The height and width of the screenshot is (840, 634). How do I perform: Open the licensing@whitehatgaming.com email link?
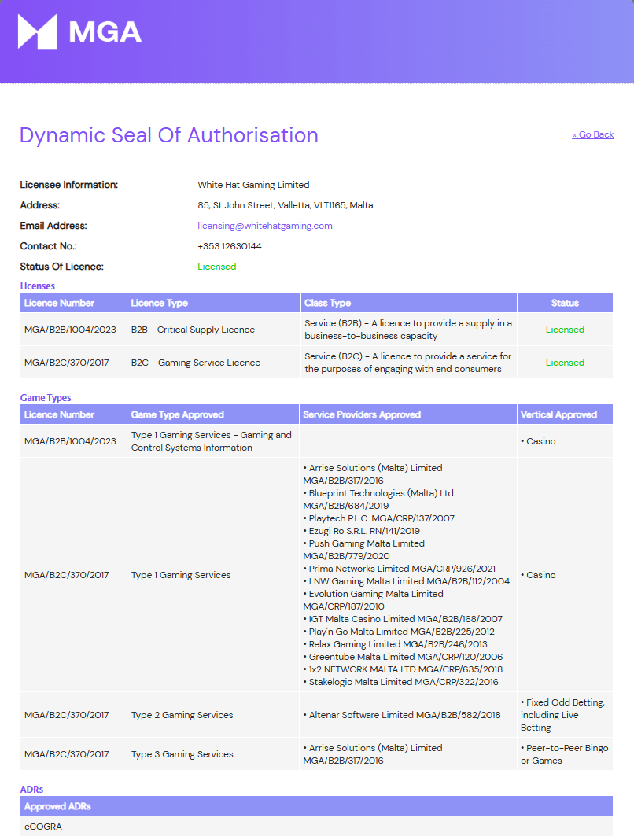pos(265,226)
